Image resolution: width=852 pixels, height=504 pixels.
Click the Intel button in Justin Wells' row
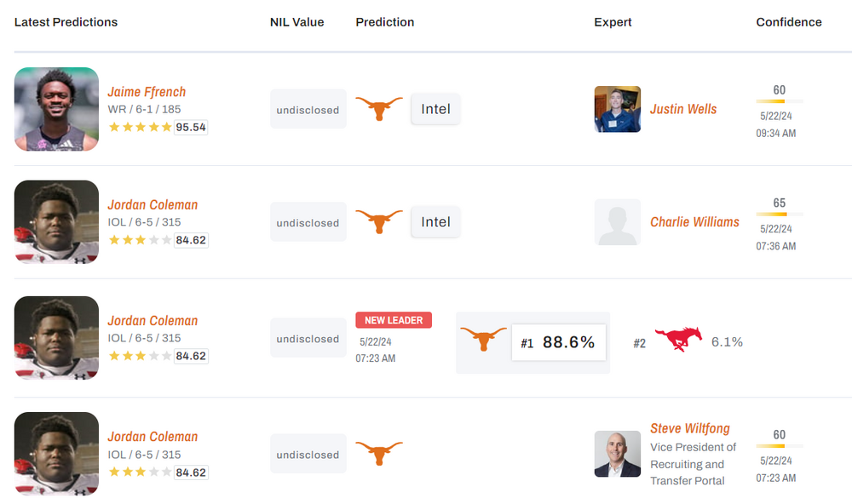(435, 109)
